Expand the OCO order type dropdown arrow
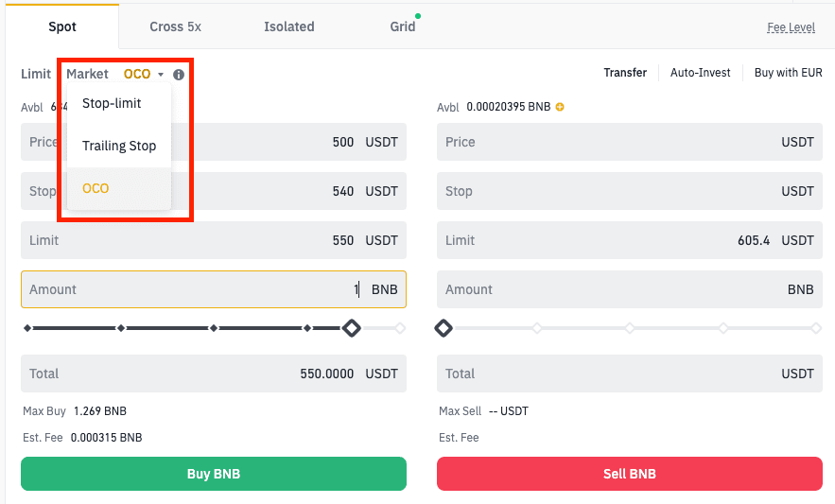Screen dimensions: 835x504 tap(162, 75)
